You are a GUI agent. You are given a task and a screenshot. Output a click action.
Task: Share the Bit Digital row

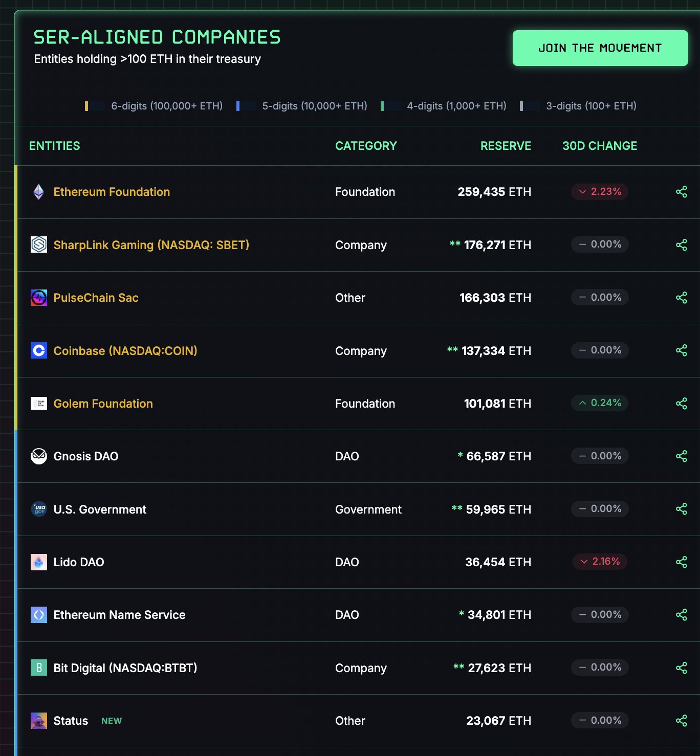pos(682,668)
